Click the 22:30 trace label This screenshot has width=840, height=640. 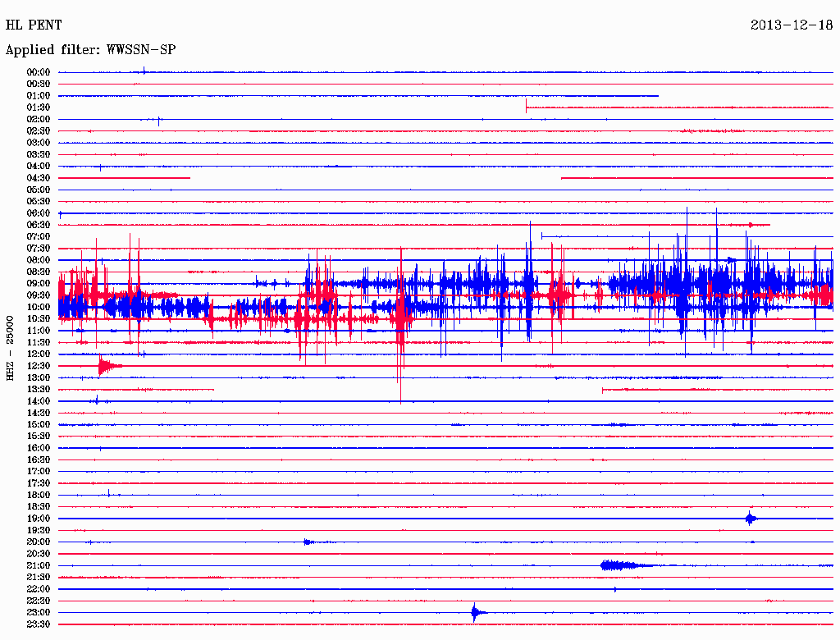tap(39, 601)
